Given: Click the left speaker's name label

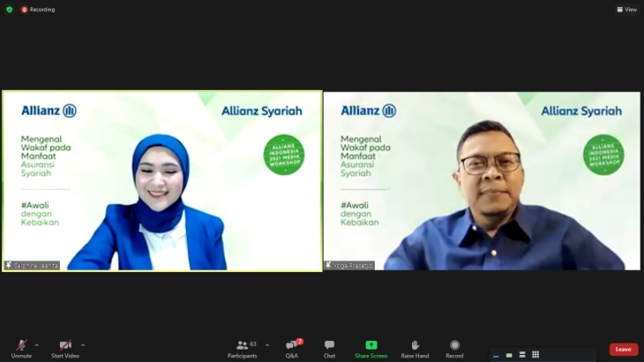Looking at the screenshot, I should tap(33, 265).
